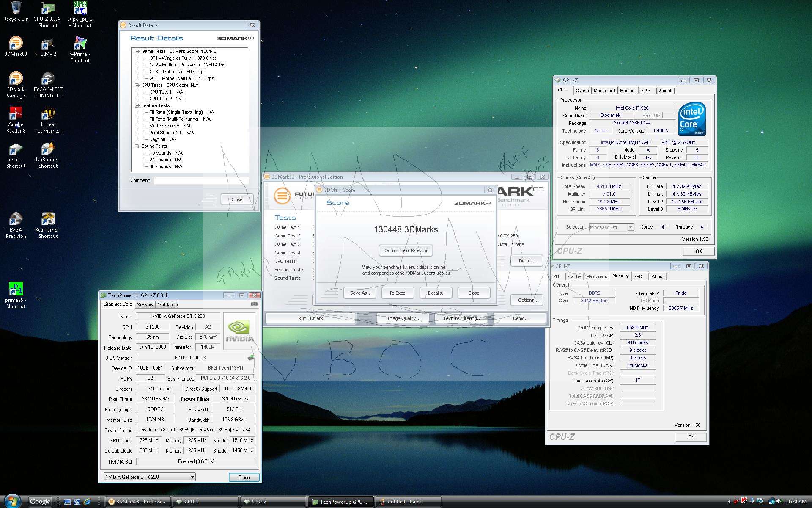Image resolution: width=812 pixels, height=508 pixels.
Task: Open Unreal Tournament desktop icon
Action: click(48, 120)
